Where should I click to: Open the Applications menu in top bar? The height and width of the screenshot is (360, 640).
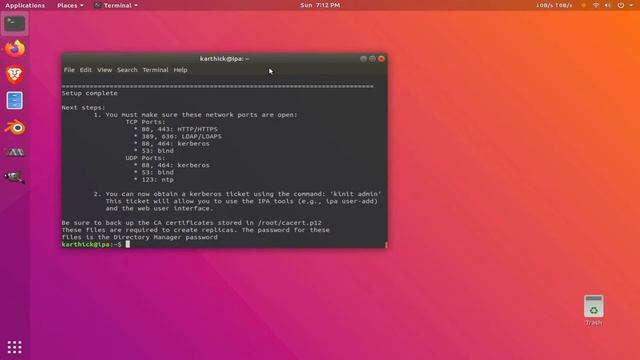tap(25, 5)
